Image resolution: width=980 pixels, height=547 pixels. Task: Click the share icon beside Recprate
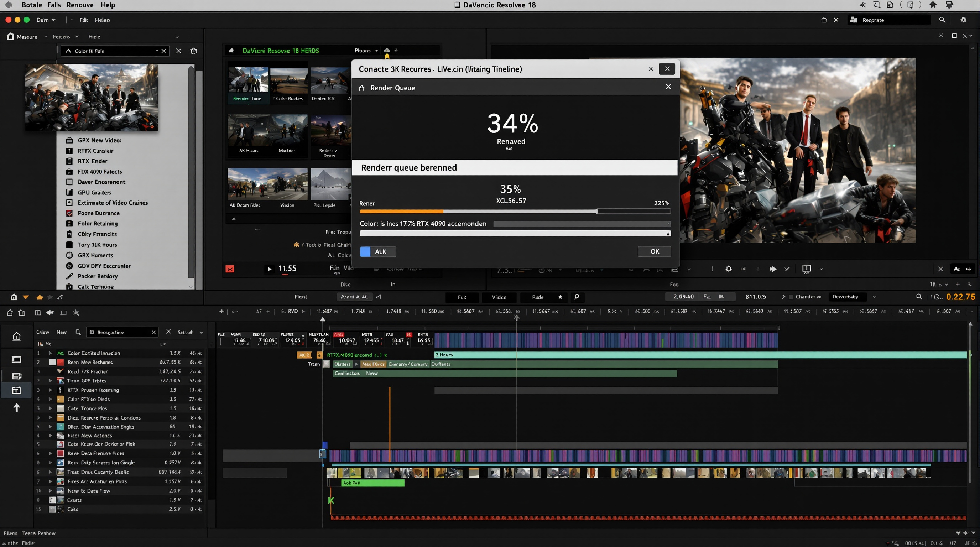click(824, 20)
